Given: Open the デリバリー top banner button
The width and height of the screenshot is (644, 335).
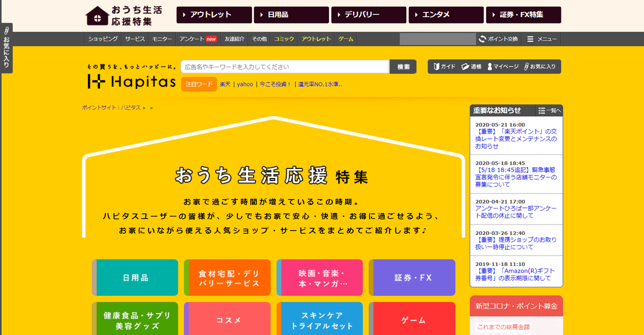Looking at the screenshot, I should coord(369,15).
